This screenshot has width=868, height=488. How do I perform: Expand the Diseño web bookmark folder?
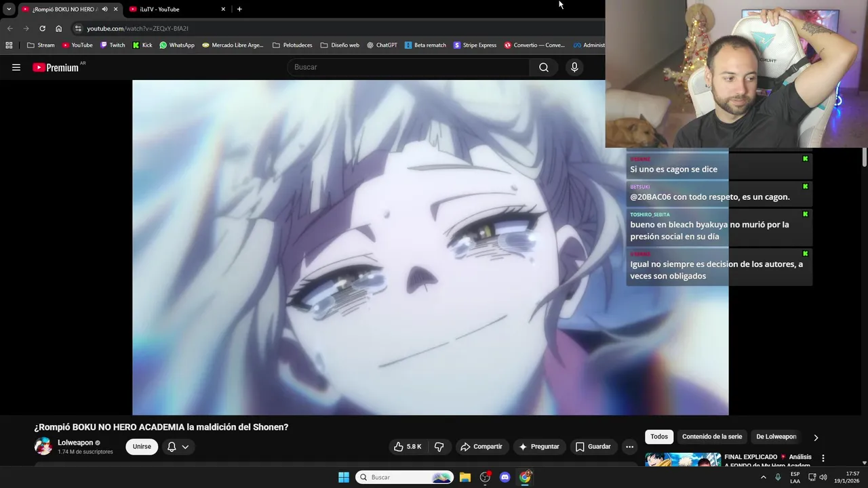(x=340, y=45)
